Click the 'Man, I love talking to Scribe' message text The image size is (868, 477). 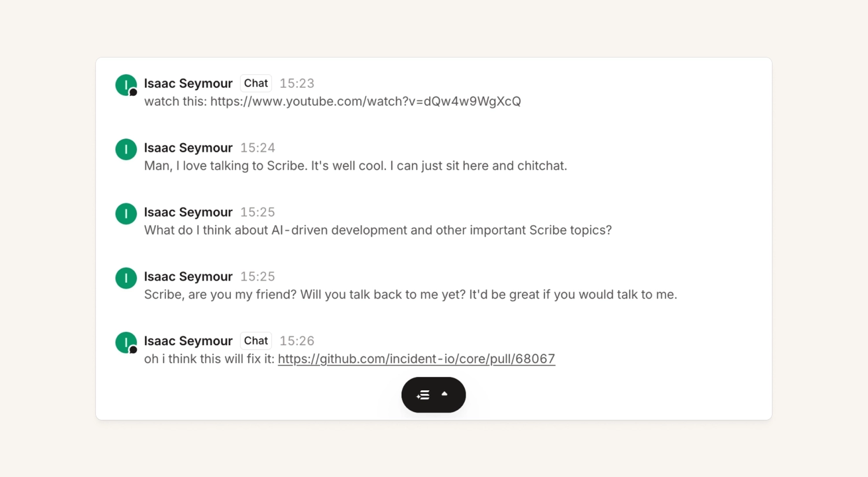pos(355,165)
